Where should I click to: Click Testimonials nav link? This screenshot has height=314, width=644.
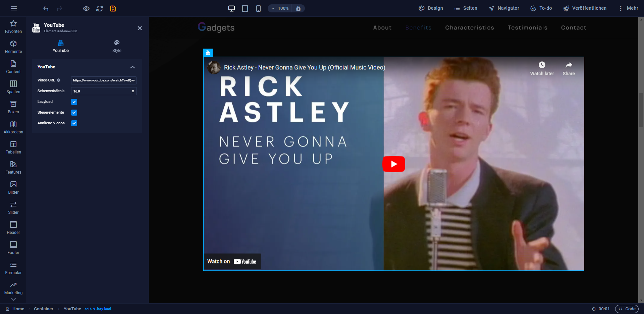pos(528,27)
